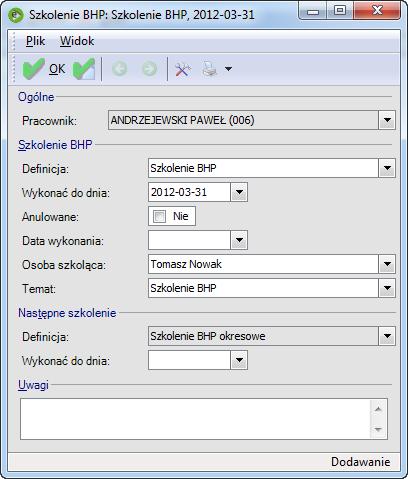The height and width of the screenshot is (479, 408).
Task: Click the Uwagi section header link
Action: pos(33,385)
